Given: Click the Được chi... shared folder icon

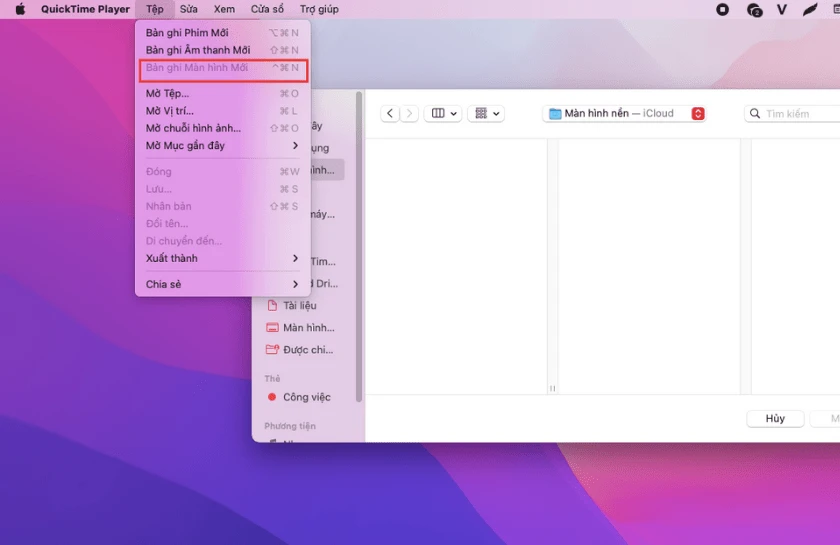Looking at the screenshot, I should [272, 349].
